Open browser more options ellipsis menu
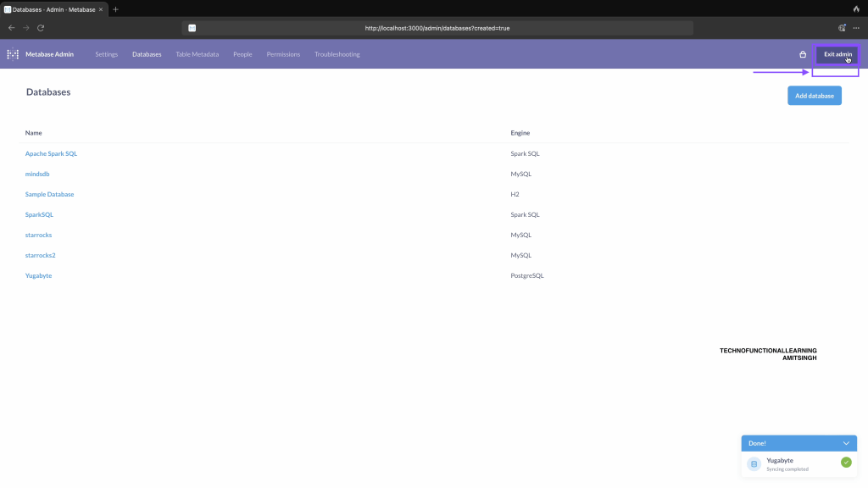The image size is (868, 488). click(x=856, y=28)
